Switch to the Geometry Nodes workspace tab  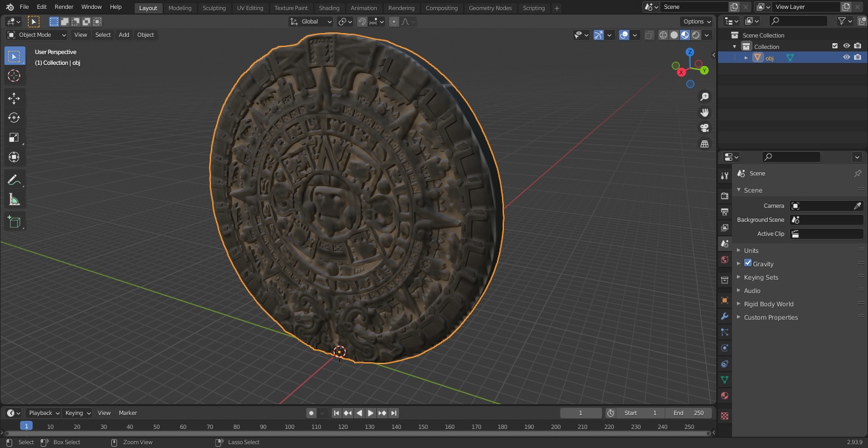tap(490, 8)
